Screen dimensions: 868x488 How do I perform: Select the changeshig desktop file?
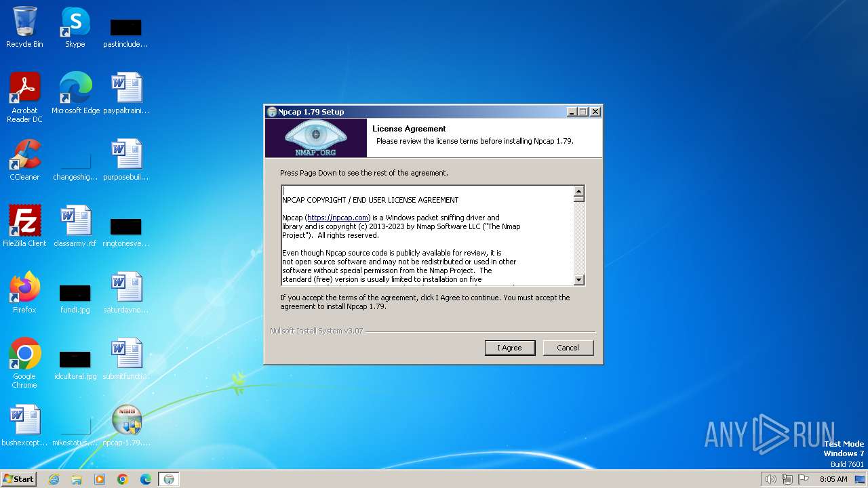[75, 166]
